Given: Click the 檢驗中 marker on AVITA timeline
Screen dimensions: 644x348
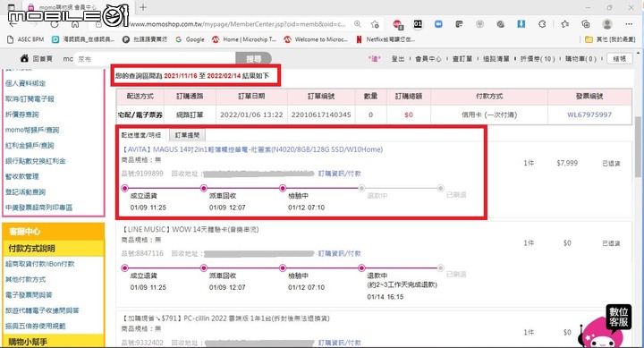Looking at the screenshot, I should click(283, 188).
